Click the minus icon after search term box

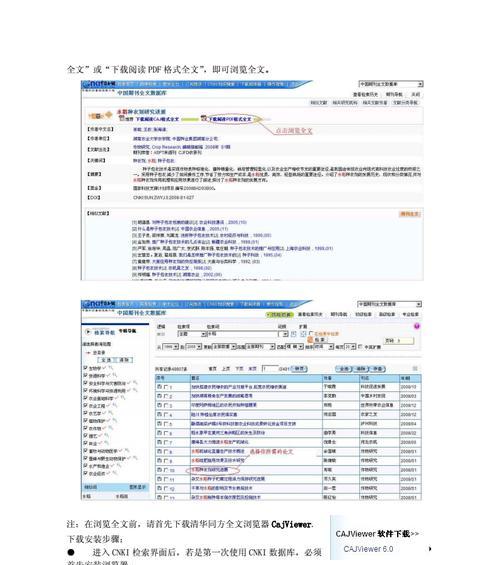[x=303, y=334]
